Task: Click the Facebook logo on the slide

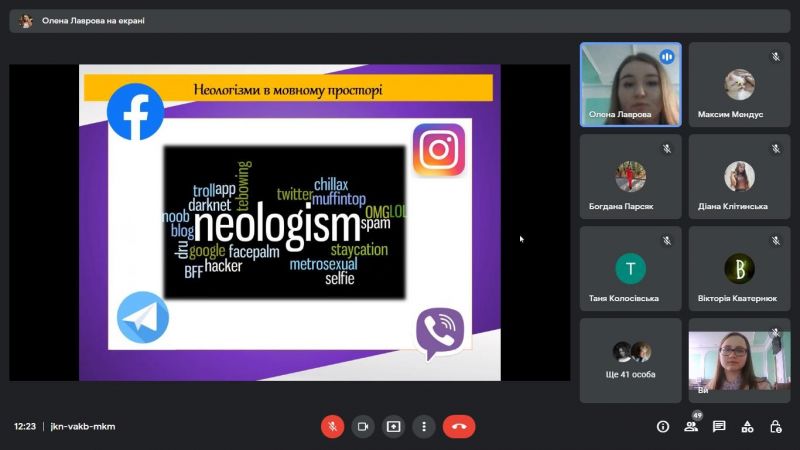Action: pyautogui.click(x=135, y=112)
